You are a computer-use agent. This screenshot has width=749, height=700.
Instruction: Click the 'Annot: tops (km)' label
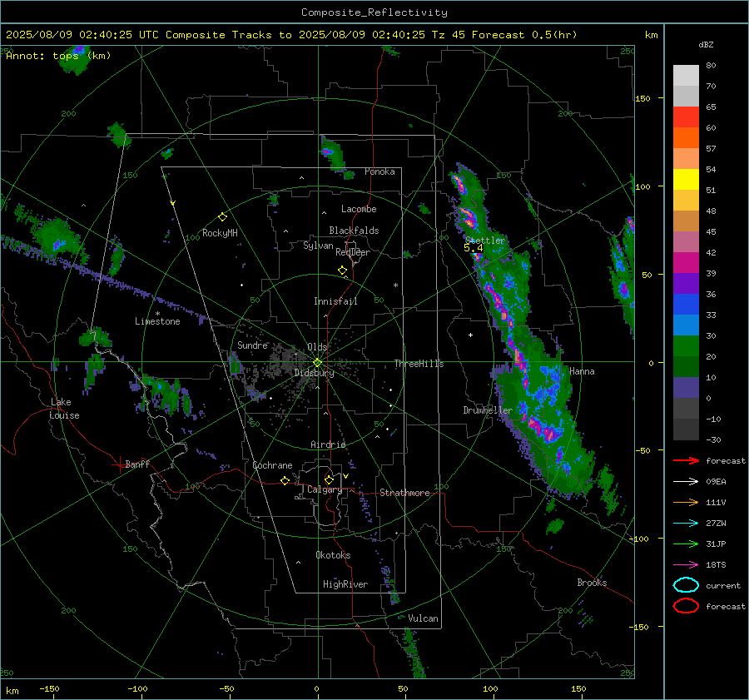pyautogui.click(x=58, y=56)
